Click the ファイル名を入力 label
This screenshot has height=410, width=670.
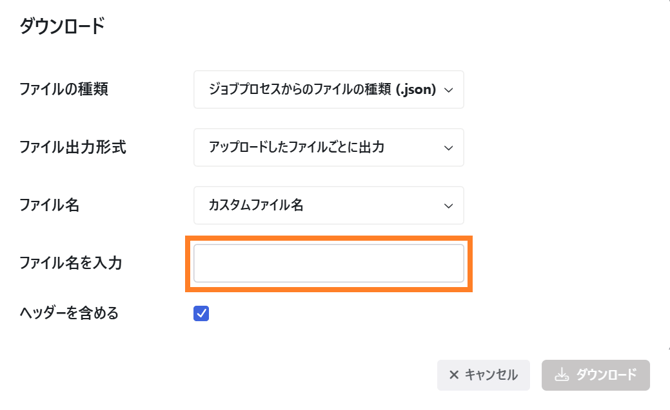pyautogui.click(x=70, y=263)
